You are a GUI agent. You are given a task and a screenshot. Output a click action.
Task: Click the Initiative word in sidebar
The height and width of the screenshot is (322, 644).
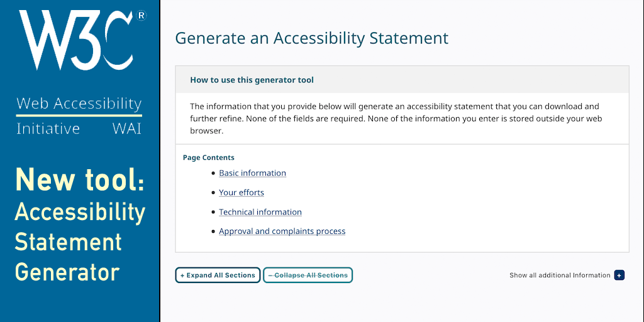[48, 129]
